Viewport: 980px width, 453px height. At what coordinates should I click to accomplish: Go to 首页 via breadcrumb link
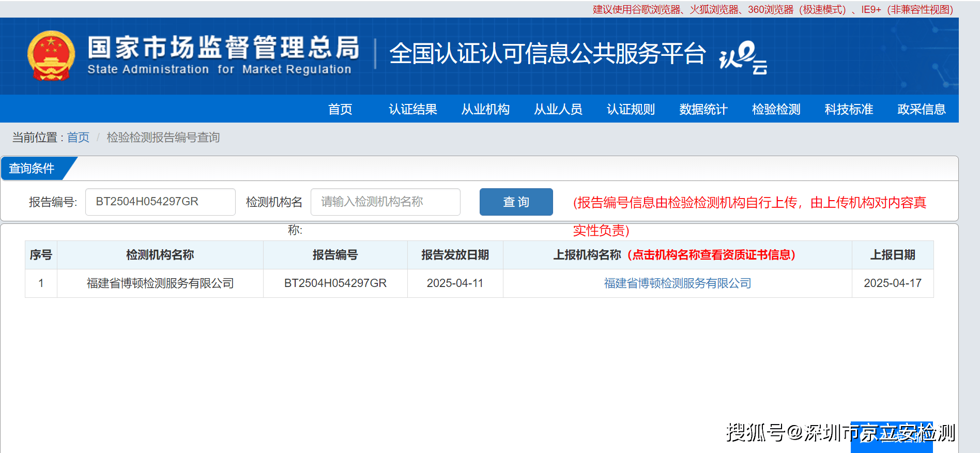click(x=78, y=138)
